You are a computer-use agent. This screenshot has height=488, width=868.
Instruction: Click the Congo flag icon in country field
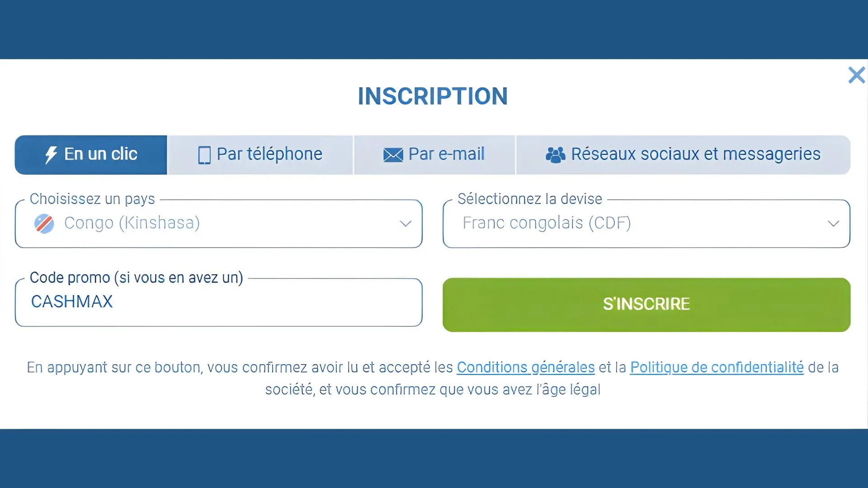pos(44,223)
